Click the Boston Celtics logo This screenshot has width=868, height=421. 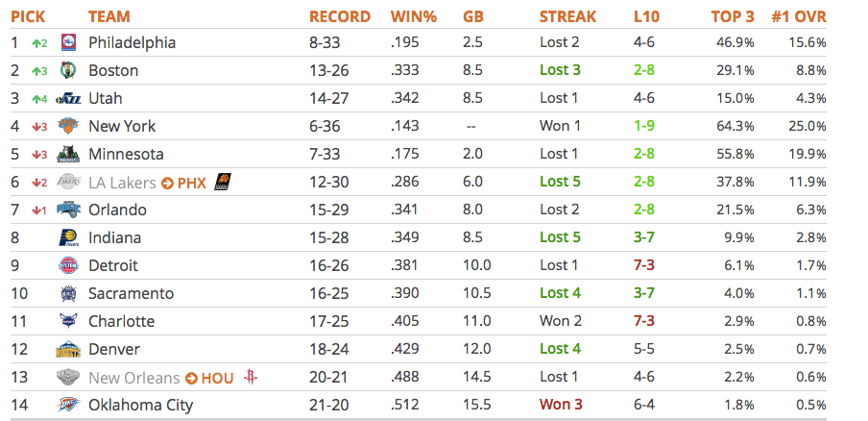click(x=68, y=70)
